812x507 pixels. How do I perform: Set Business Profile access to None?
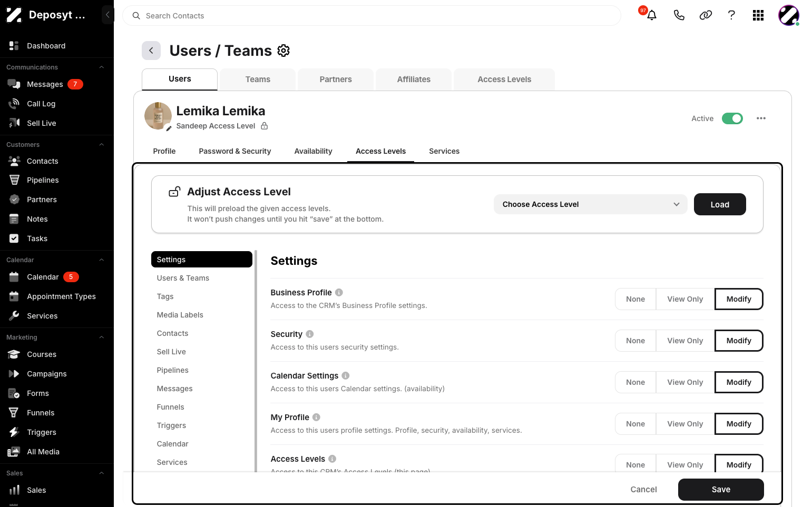[635, 299]
